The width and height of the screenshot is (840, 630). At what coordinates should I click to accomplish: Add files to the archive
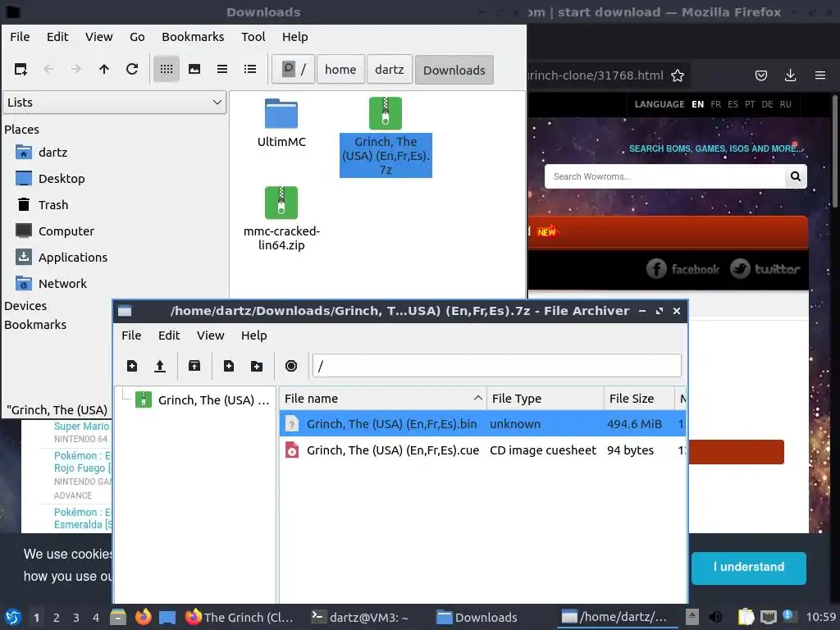click(229, 366)
